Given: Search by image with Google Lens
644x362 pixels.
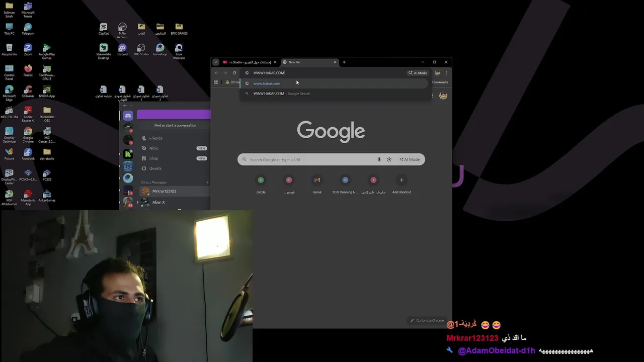Looking at the screenshot, I should [x=389, y=159].
